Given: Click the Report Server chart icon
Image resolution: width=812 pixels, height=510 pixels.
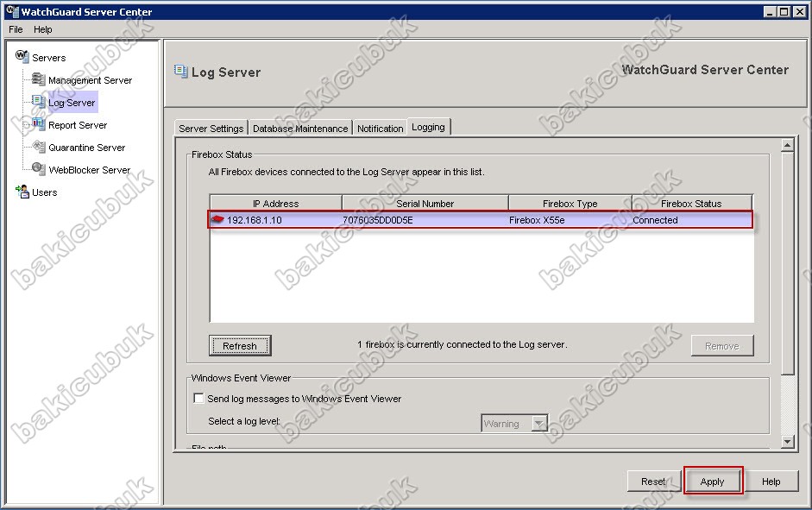Looking at the screenshot, I should [38, 123].
